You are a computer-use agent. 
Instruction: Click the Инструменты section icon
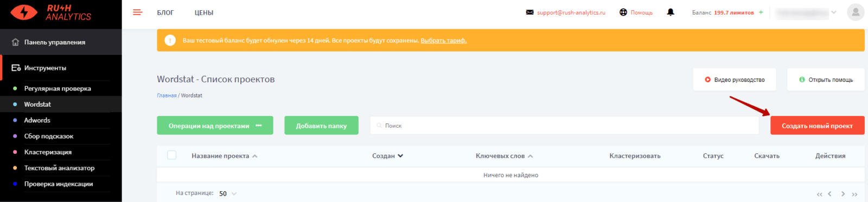pos(16,68)
